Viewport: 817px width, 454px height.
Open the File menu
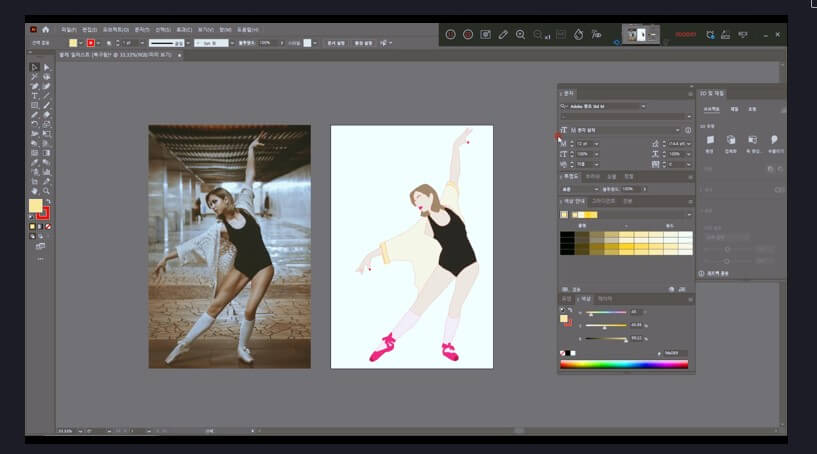pos(66,30)
